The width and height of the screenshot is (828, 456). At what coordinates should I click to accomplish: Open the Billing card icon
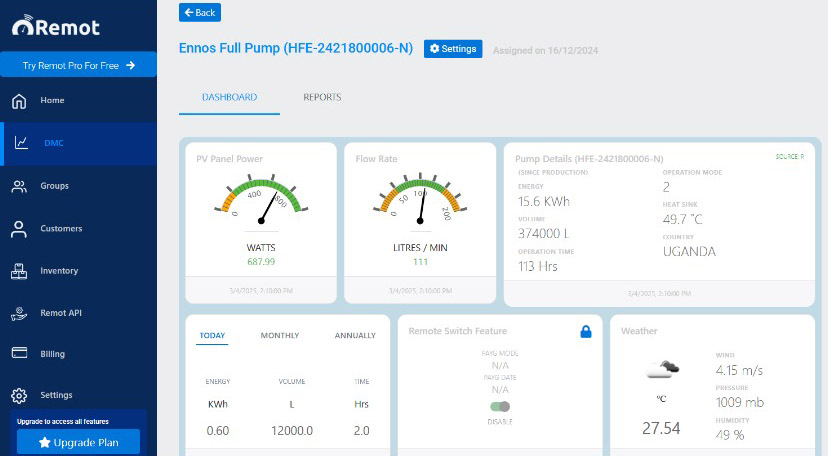(x=20, y=352)
